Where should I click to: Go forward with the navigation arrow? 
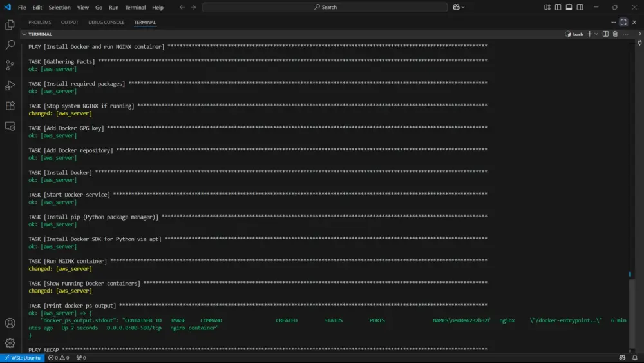pyautogui.click(x=193, y=7)
